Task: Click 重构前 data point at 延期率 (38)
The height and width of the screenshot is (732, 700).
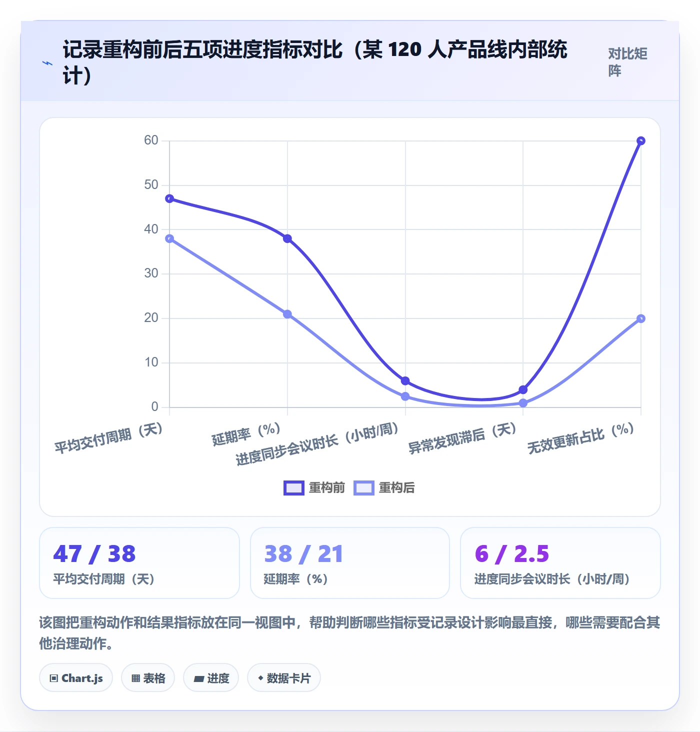Action: tap(287, 238)
